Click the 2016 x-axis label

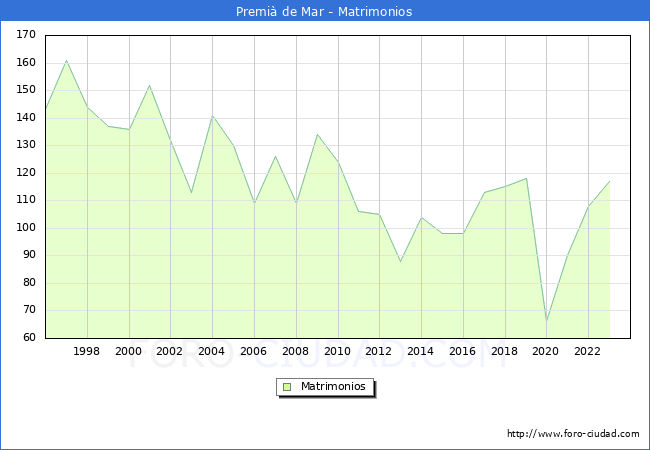(463, 351)
